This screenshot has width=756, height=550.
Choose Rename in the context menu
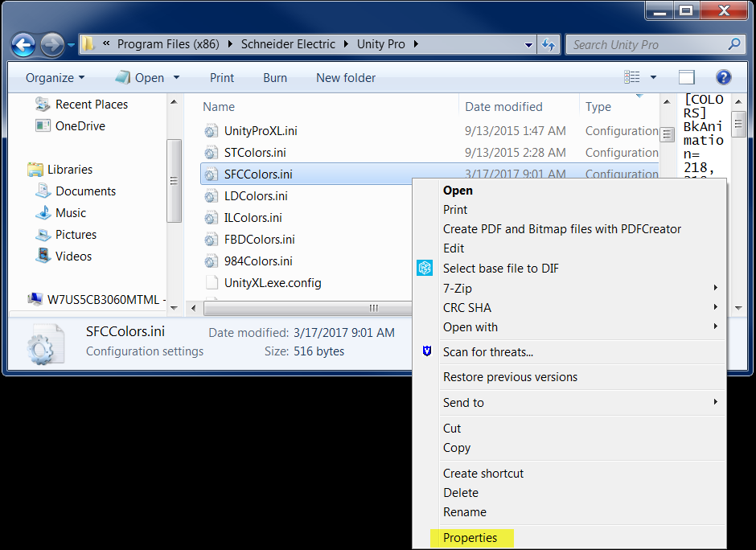(x=465, y=512)
